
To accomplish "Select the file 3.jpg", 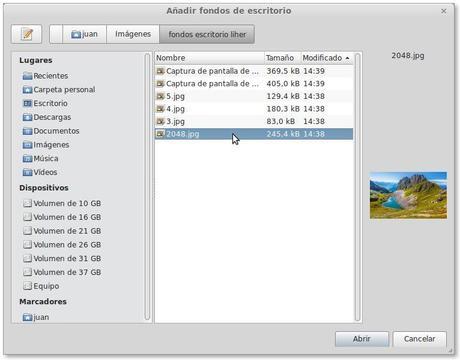I will pyautogui.click(x=254, y=121).
